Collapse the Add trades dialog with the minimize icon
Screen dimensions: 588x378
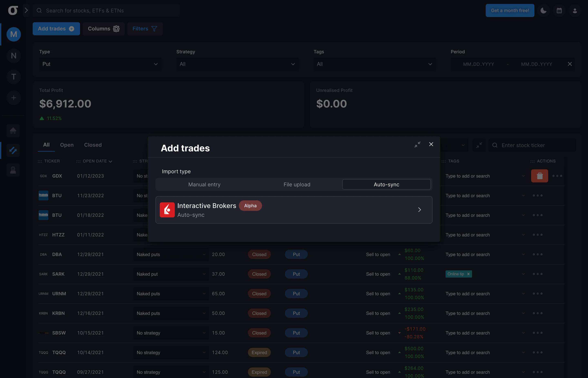418,144
